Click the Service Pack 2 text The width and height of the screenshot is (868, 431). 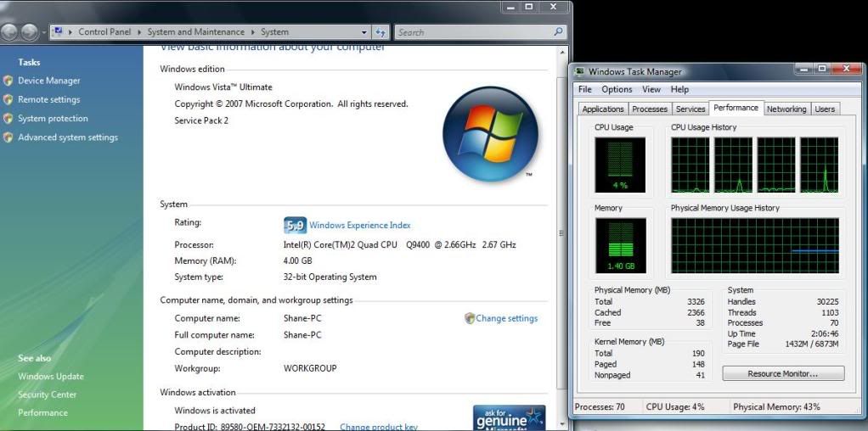[201, 120]
